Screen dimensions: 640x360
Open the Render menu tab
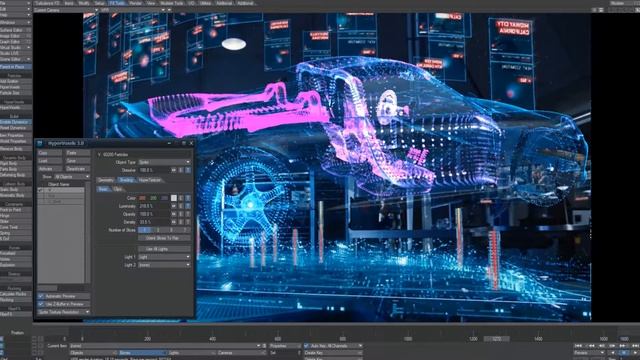click(x=135, y=3)
